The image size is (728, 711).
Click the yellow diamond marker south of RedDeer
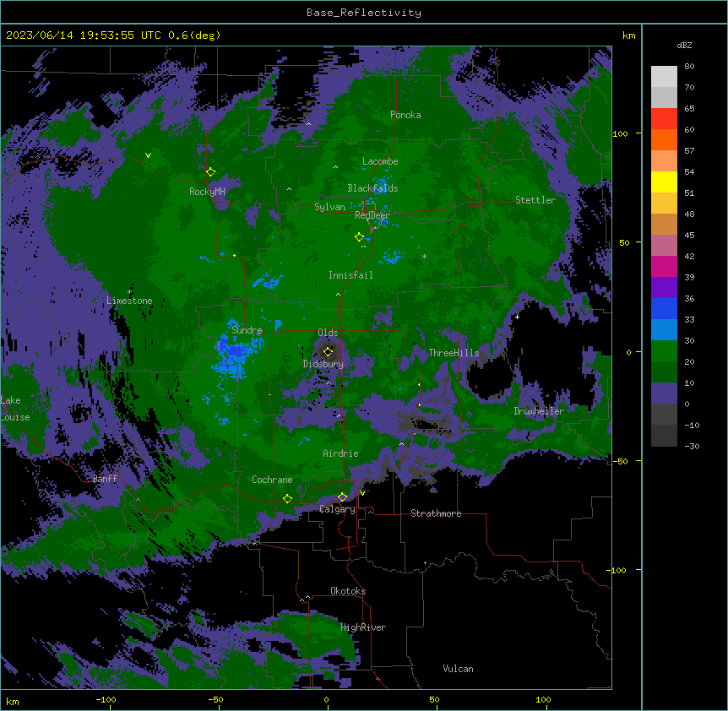click(x=359, y=237)
